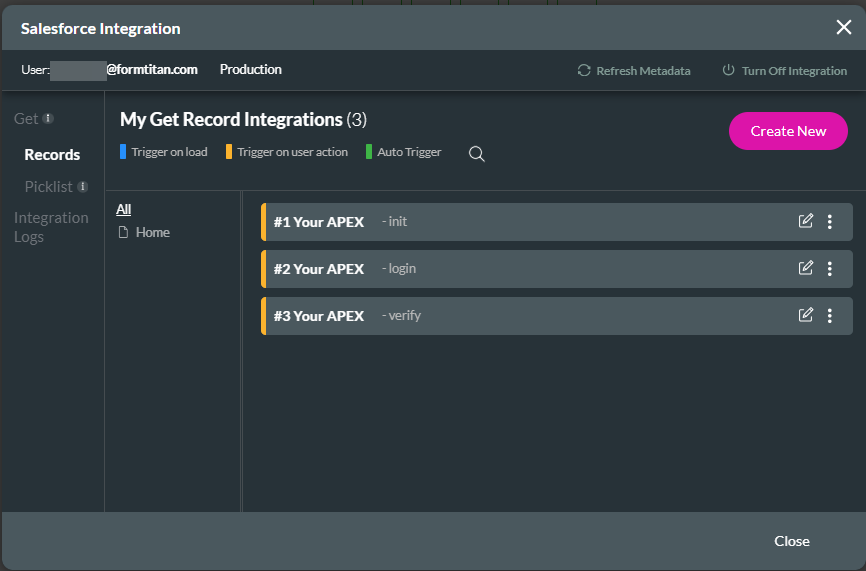Click the Create New button

(x=788, y=131)
